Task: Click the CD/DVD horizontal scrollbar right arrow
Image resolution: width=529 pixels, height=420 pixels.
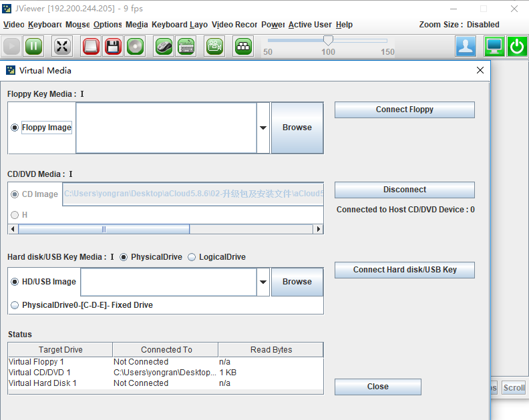Action: coord(319,229)
